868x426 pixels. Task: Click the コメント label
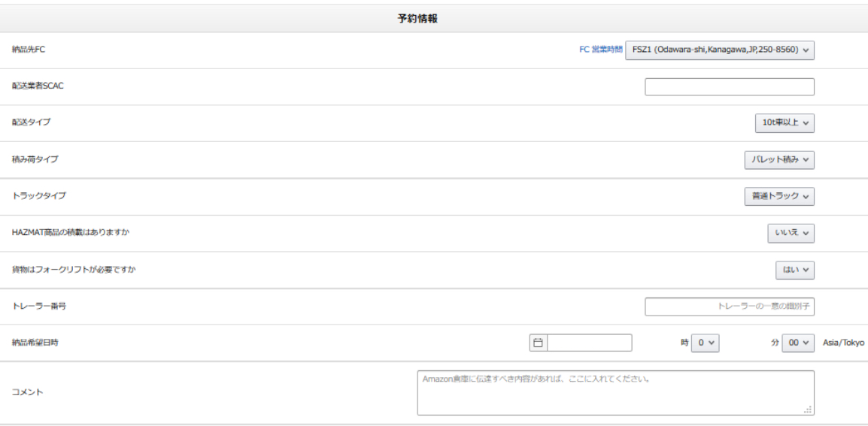point(28,392)
